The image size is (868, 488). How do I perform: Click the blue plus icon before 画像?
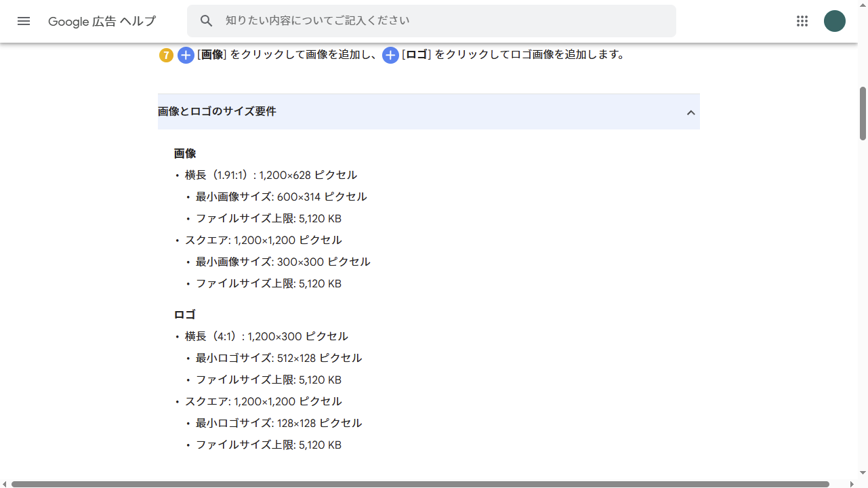[x=186, y=56]
